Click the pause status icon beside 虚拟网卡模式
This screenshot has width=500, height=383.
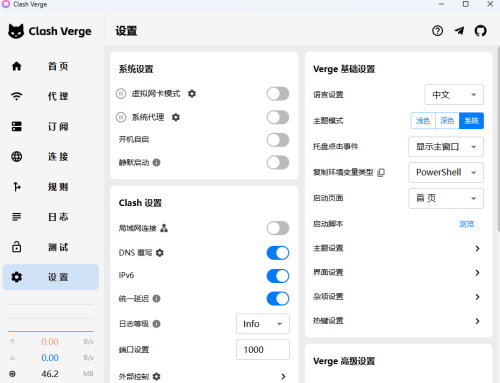[x=121, y=94]
